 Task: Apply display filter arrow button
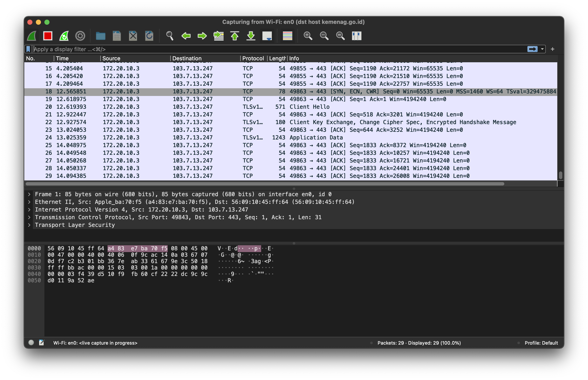532,49
